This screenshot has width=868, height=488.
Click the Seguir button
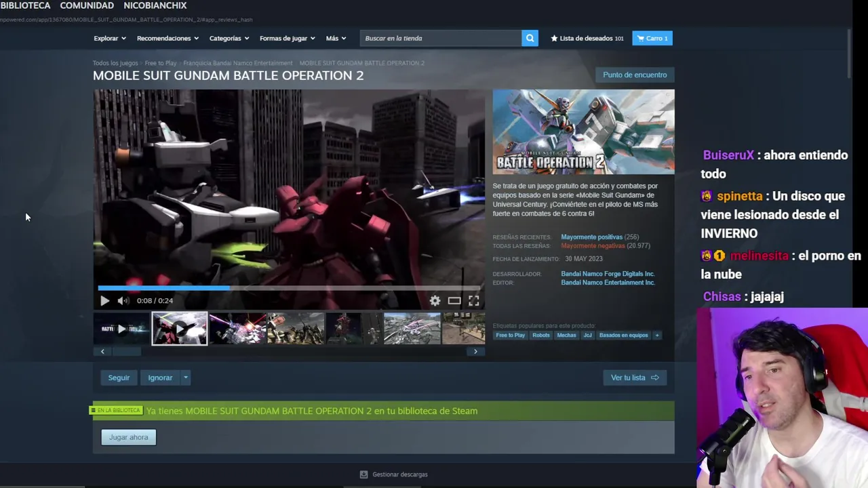[x=119, y=378]
